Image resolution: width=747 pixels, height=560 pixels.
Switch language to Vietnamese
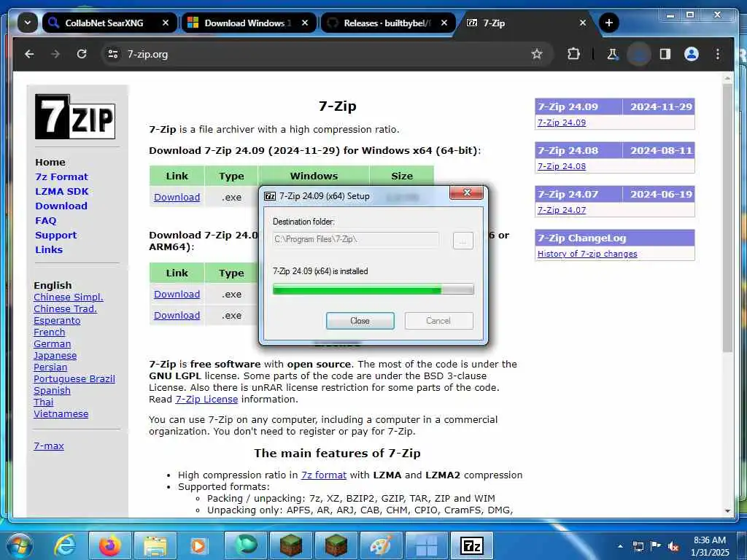61,414
